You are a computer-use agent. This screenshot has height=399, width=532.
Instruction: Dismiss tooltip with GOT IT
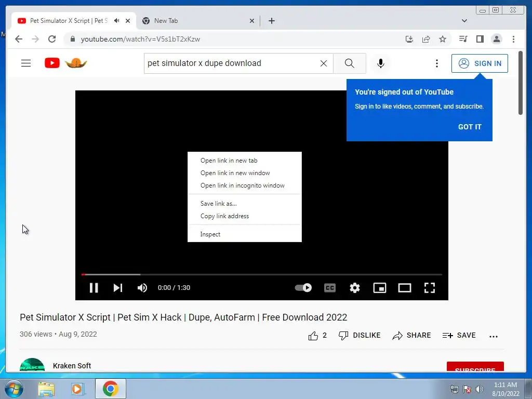pos(470,127)
